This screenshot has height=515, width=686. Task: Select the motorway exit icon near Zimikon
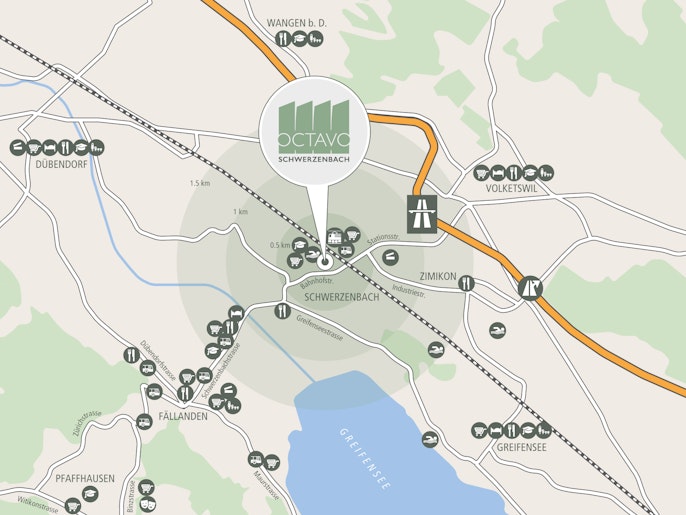[530, 288]
